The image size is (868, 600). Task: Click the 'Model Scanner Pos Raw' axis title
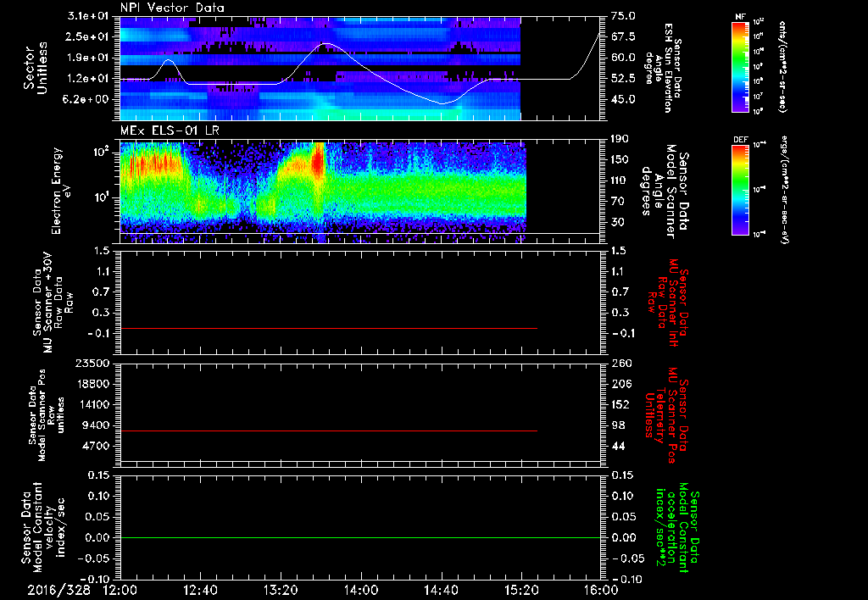tap(47, 415)
